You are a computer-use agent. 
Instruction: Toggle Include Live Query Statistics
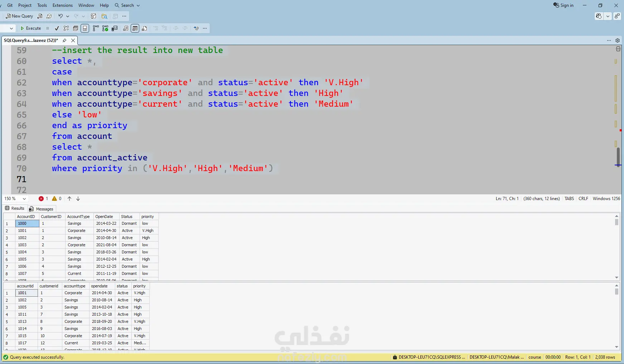(x=105, y=28)
